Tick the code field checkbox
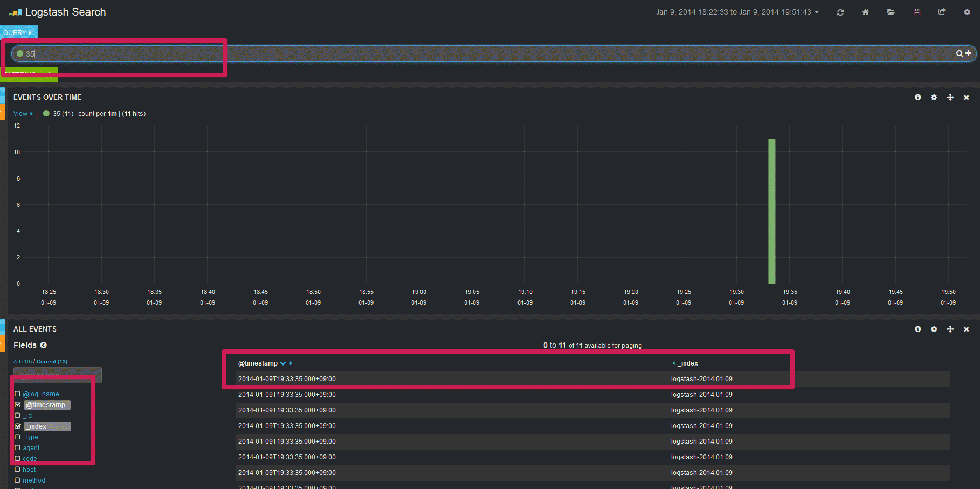The height and width of the screenshot is (489, 980). (18, 459)
